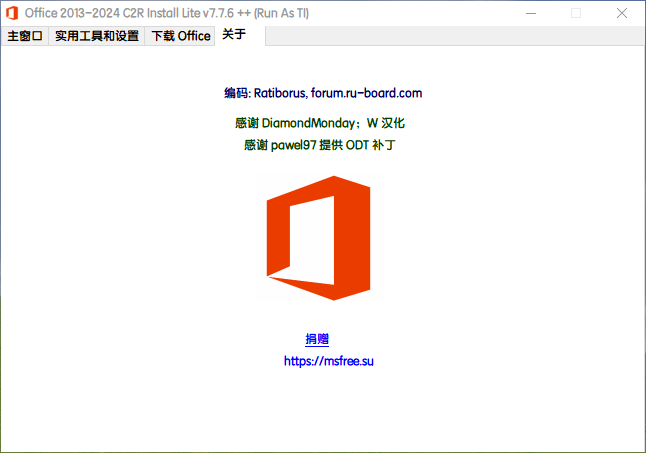The image size is (646, 453).
Task: Click the 编码: Ratiborus, forum.ru-board.com text
Action: (323, 93)
